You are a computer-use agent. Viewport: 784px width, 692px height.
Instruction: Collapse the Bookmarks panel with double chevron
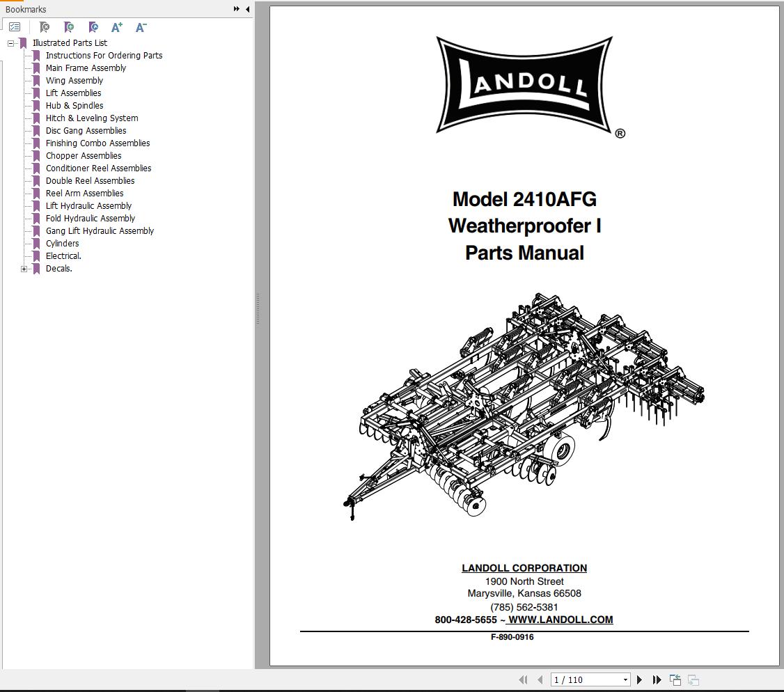(x=237, y=9)
